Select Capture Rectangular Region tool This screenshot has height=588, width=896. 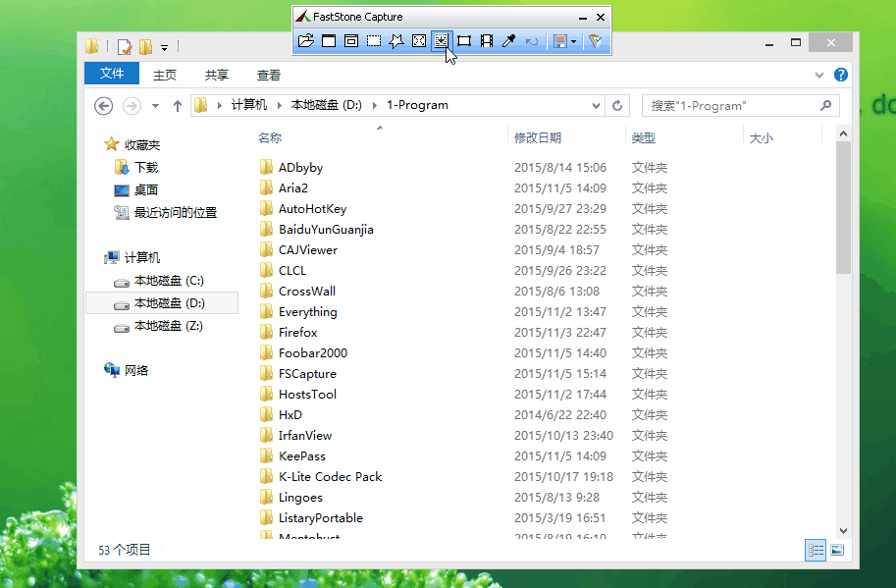point(374,41)
